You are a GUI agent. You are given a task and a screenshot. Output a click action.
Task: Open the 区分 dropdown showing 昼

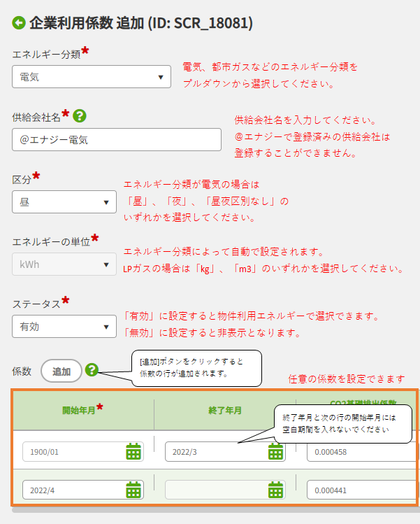(64, 202)
